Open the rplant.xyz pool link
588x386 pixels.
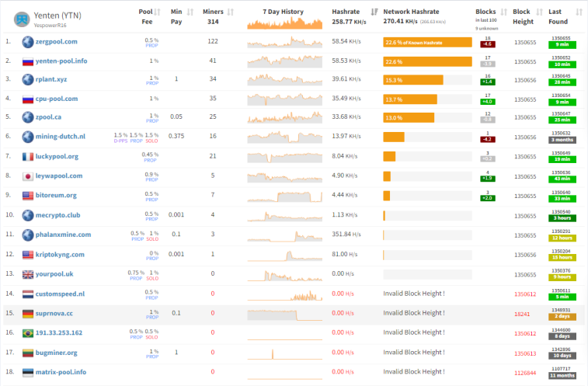pos(51,79)
